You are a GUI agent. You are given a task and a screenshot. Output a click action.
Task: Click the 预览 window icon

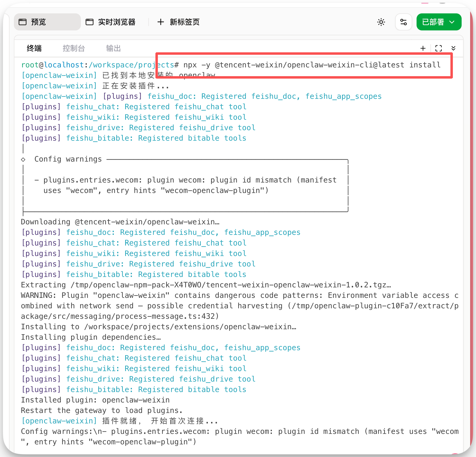pyautogui.click(x=23, y=22)
